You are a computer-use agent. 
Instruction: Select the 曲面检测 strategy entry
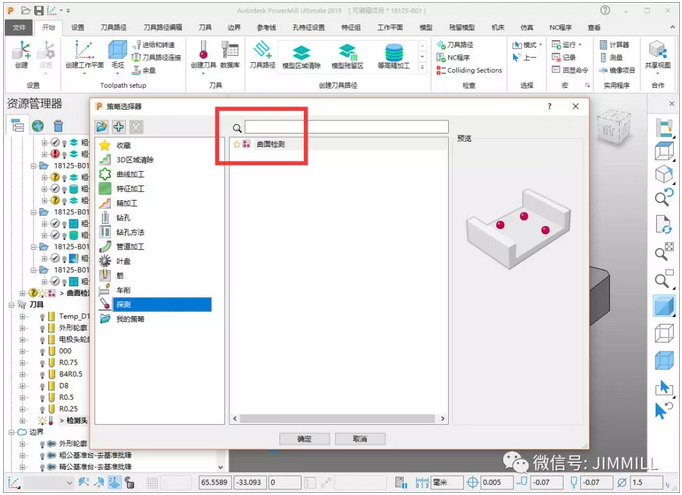click(x=271, y=144)
